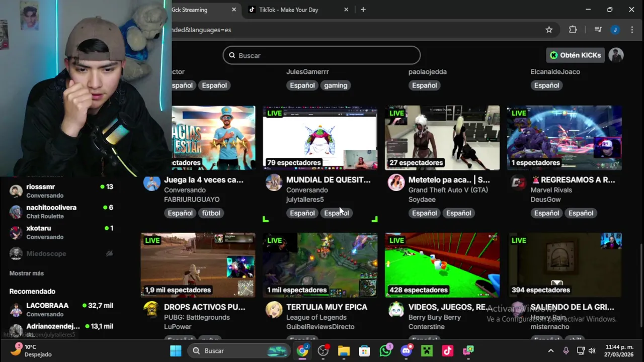Viewport: 644px width, 362px height.
Task: Open the 394 espectadores stream thumbnail
Action: (x=565, y=265)
